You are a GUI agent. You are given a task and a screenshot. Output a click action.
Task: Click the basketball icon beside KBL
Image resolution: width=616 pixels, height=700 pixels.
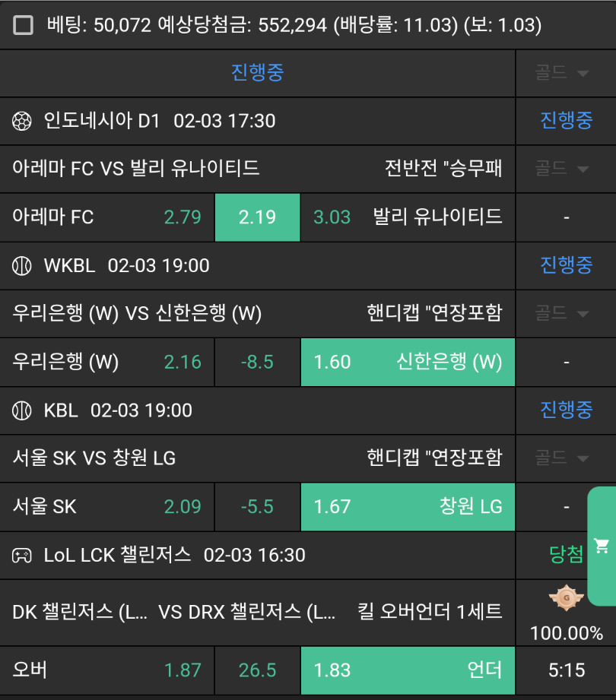click(22, 410)
